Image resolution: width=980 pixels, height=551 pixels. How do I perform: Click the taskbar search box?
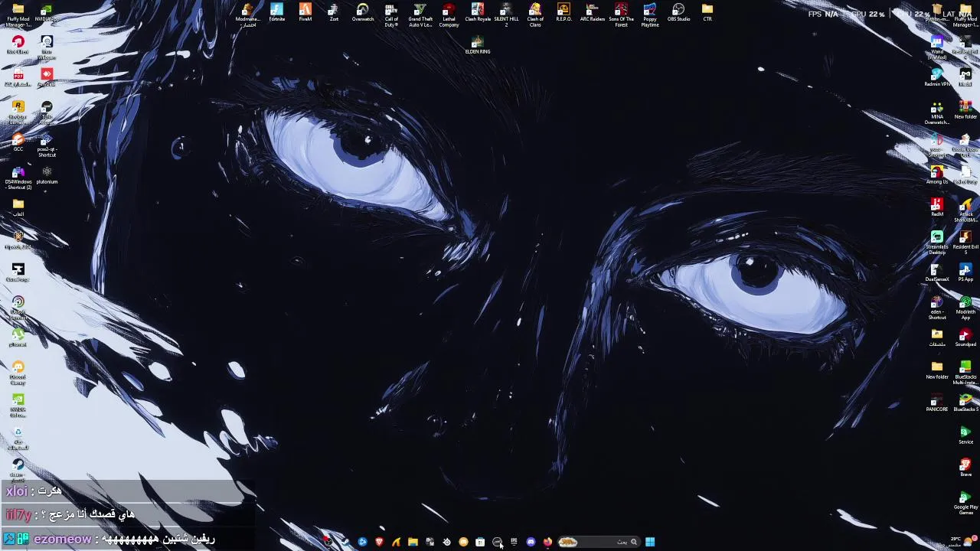pos(599,542)
